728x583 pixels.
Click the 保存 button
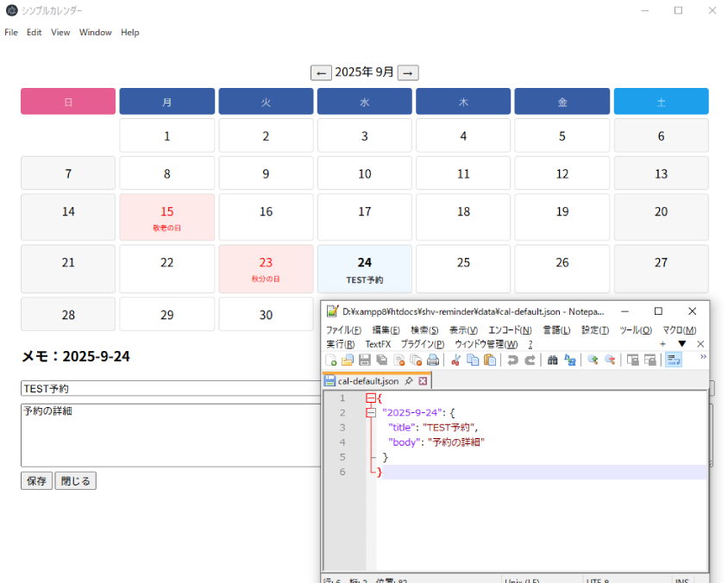pos(36,481)
